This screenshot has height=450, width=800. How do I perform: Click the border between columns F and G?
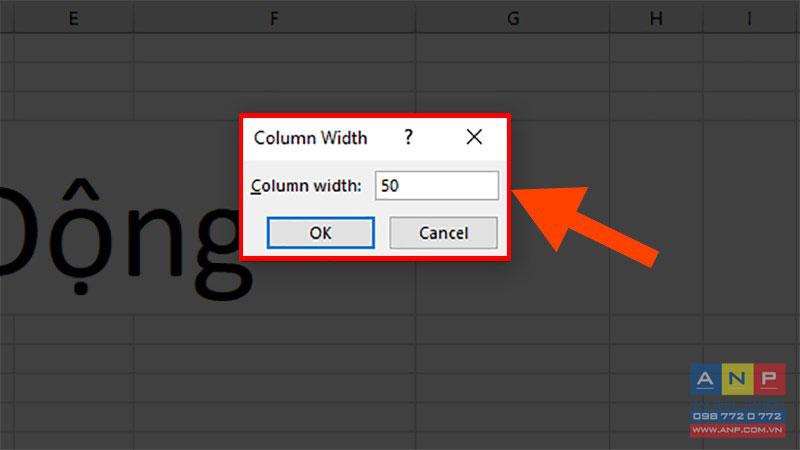(x=415, y=18)
